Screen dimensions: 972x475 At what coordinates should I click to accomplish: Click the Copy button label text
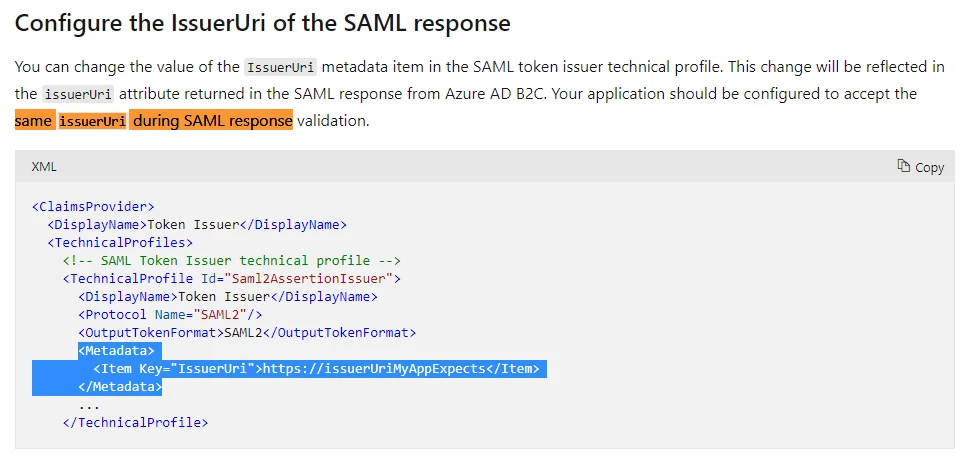tap(929, 167)
